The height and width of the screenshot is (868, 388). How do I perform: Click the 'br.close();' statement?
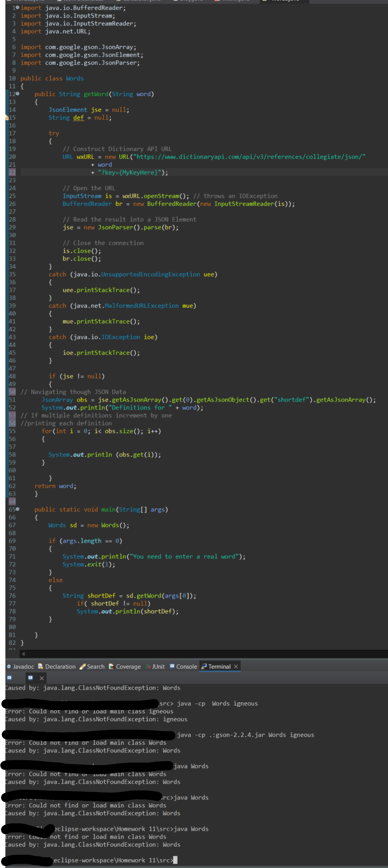click(x=82, y=259)
